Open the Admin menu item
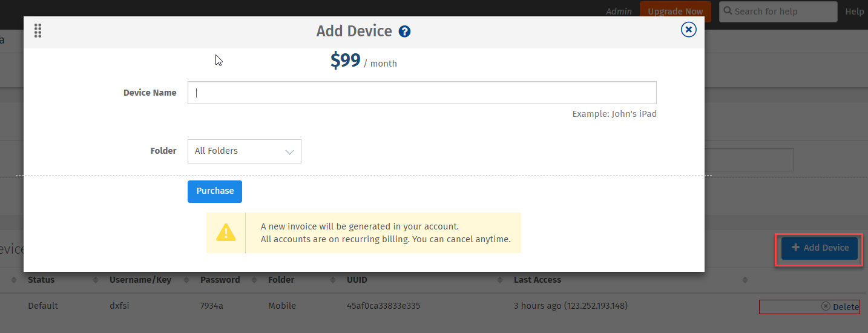This screenshot has height=333, width=868. [x=619, y=12]
